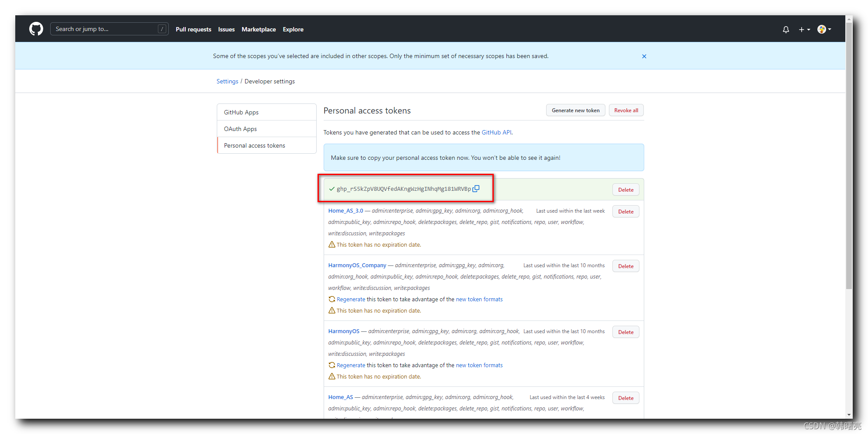Open the HarmonyOS token details
The height and width of the screenshot is (434, 868).
click(344, 331)
